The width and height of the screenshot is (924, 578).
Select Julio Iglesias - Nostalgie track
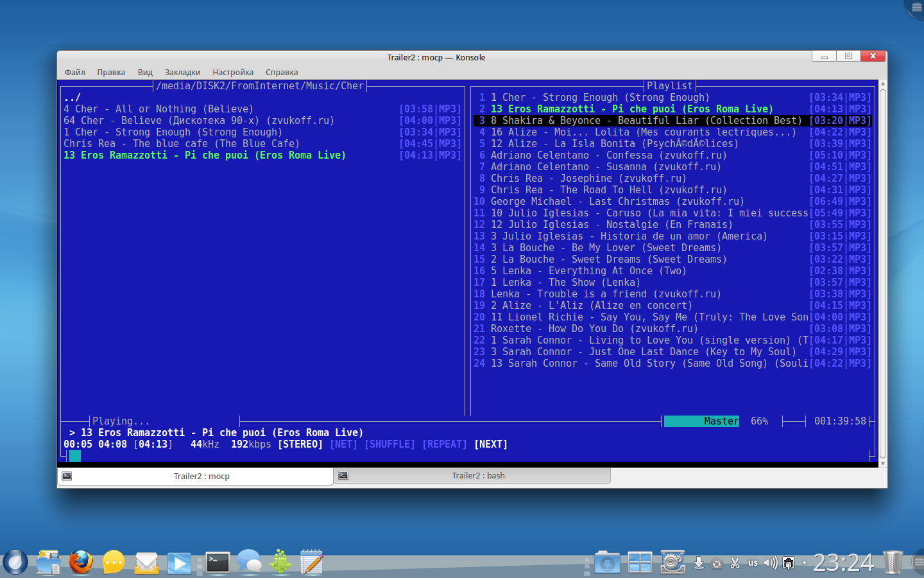coord(672,225)
